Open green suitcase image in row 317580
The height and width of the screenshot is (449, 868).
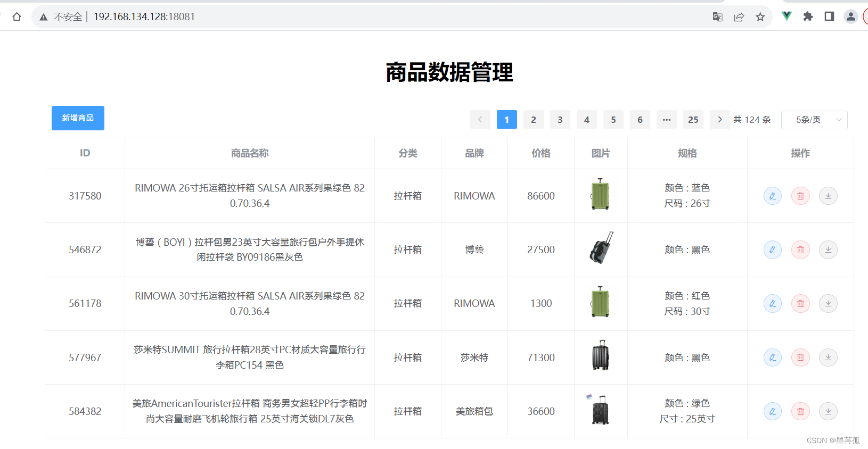[600, 194]
